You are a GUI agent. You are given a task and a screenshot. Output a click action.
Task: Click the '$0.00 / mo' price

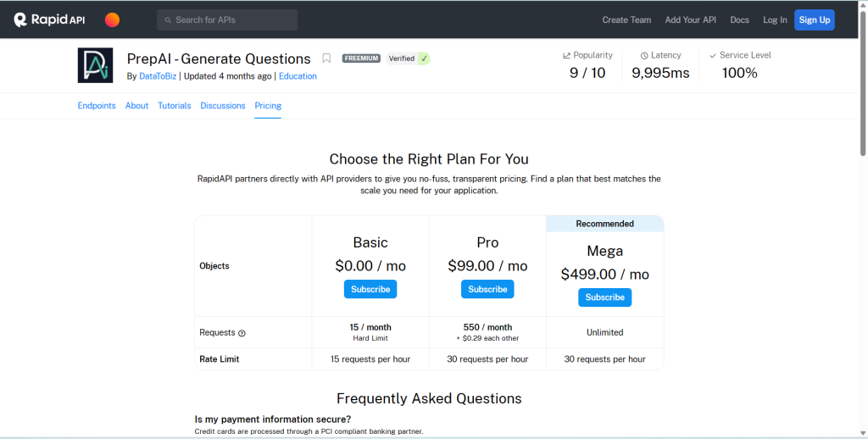click(x=370, y=266)
